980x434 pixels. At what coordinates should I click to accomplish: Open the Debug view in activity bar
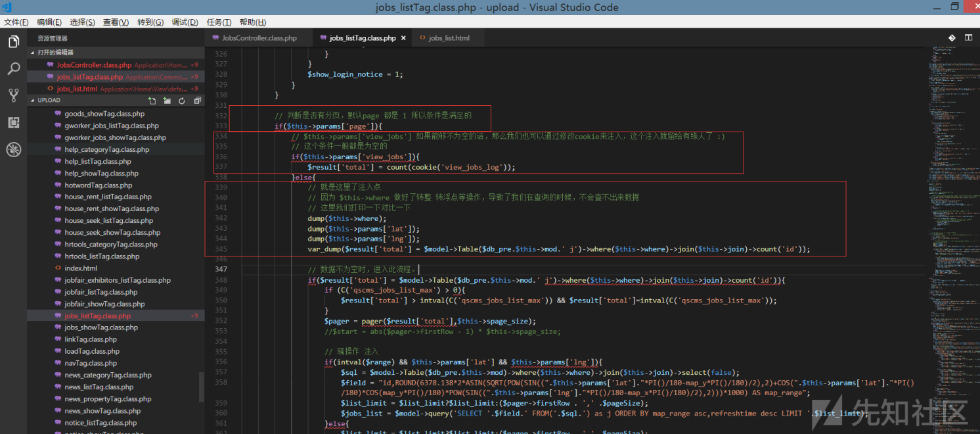click(x=13, y=150)
